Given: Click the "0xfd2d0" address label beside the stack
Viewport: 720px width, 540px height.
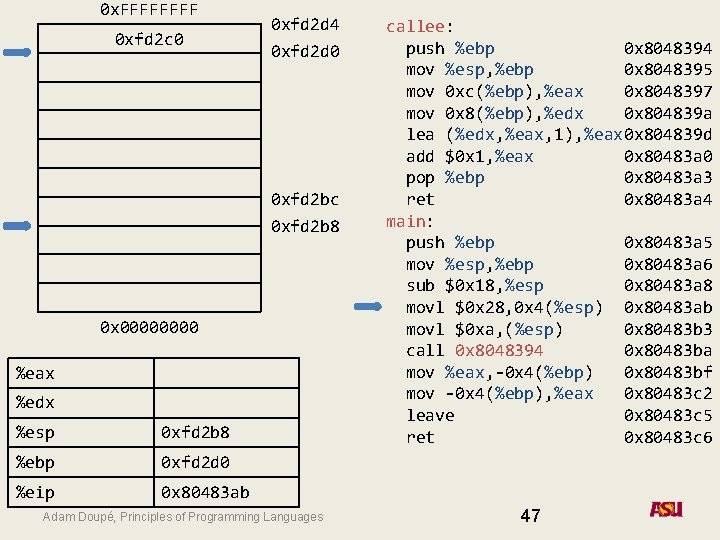Looking at the screenshot, I should point(305,51).
